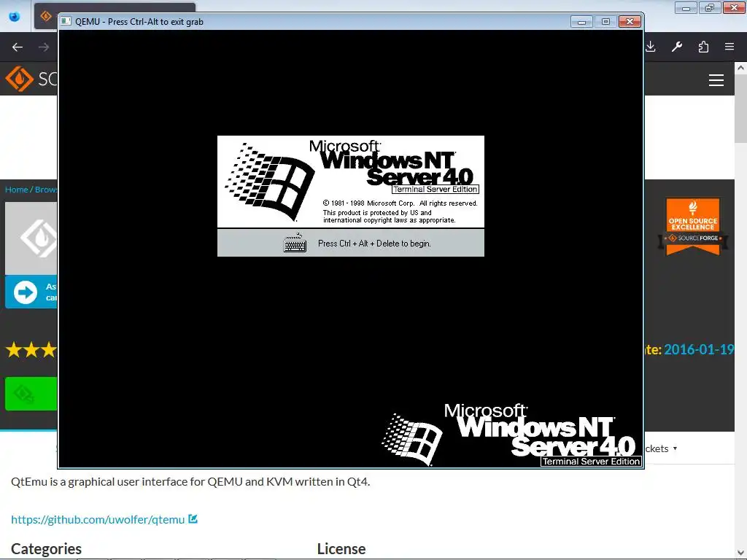This screenshot has height=560, width=747.
Task: Open the github.com/uwolfer/qtemu link
Action: [x=98, y=519]
